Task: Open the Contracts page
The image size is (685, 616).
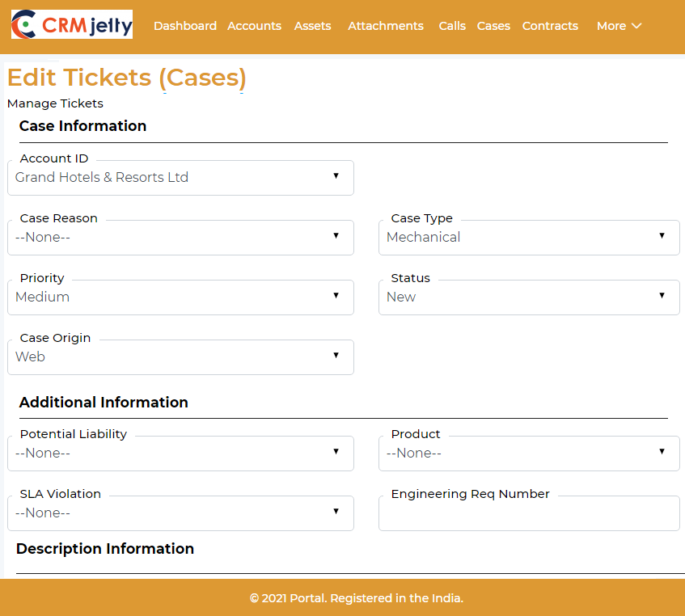Action: tap(550, 26)
